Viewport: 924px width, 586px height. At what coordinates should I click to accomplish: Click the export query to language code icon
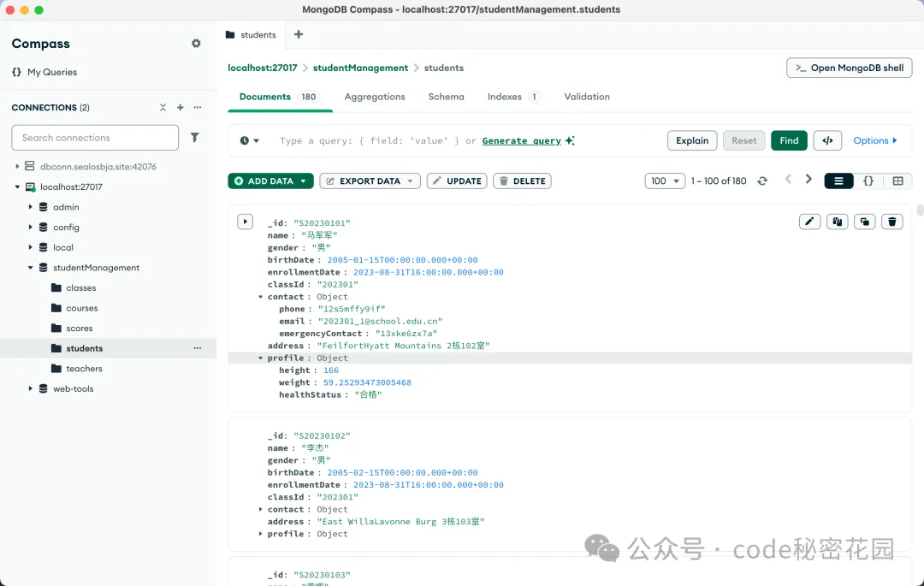point(827,140)
